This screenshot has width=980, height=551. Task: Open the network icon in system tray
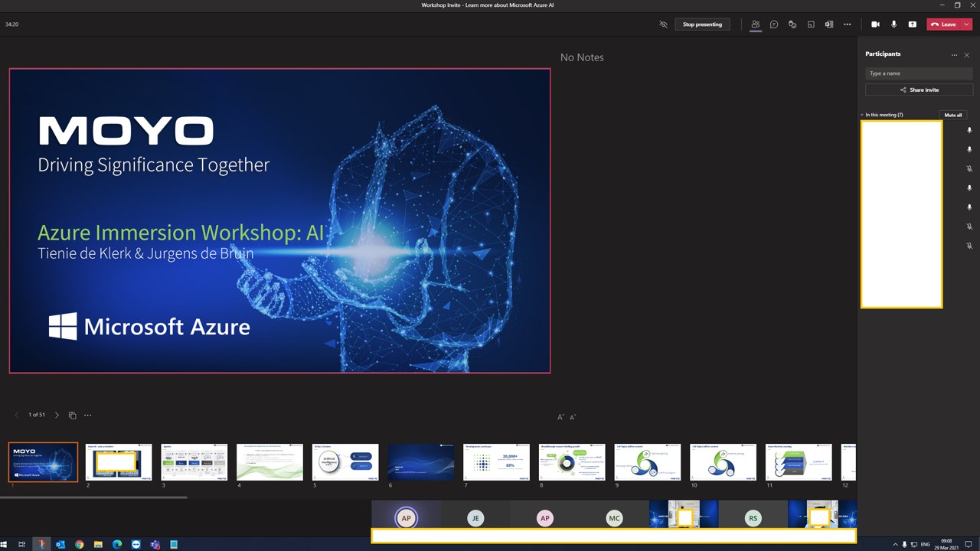tap(914, 545)
